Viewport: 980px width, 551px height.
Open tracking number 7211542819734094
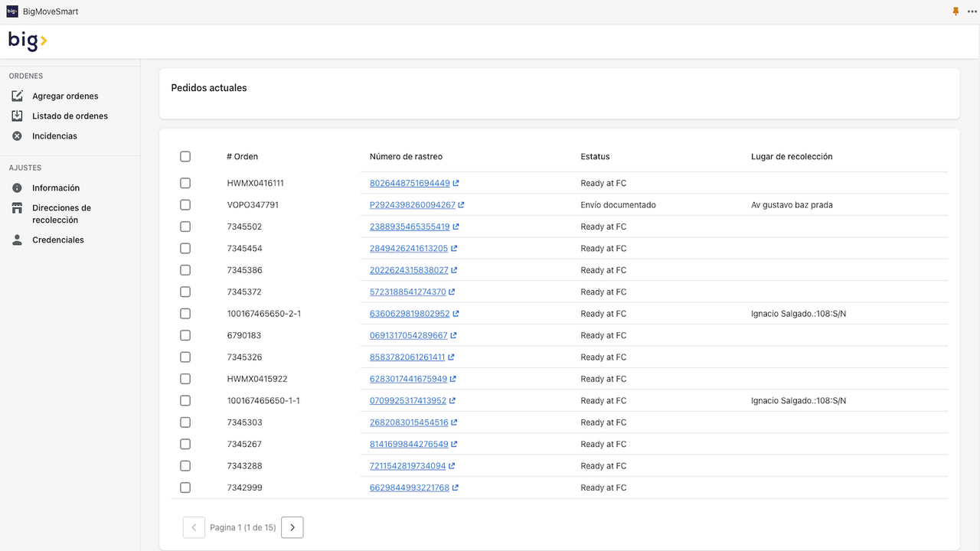(408, 466)
